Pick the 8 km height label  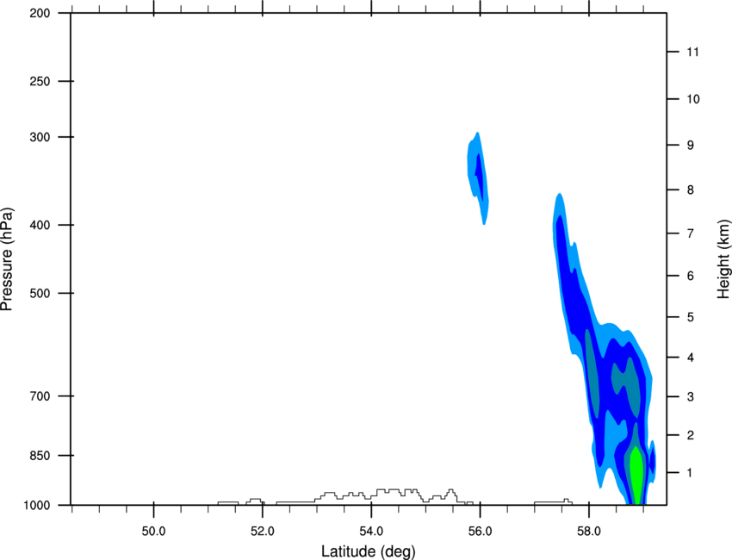pyautogui.click(x=690, y=190)
